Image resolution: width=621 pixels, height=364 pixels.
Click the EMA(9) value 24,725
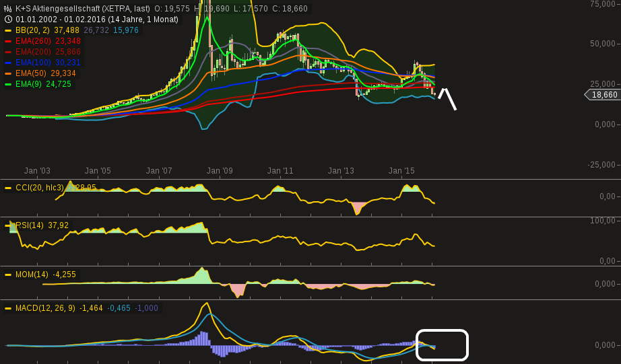click(59, 84)
